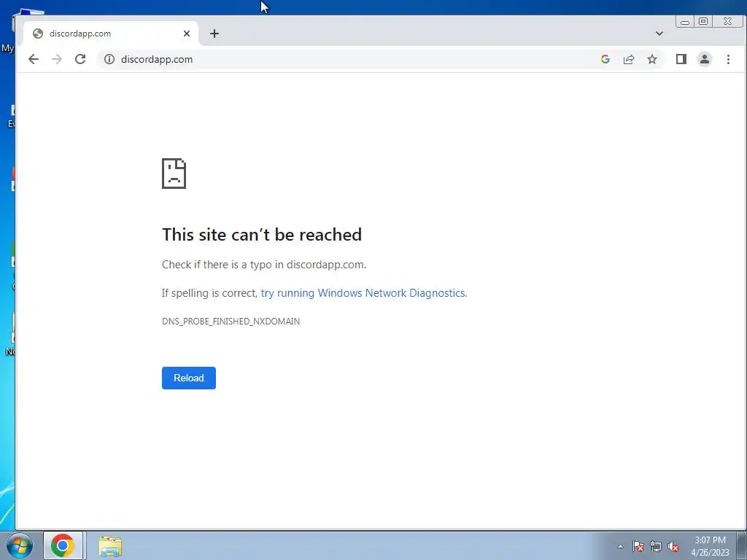Open the try running Windows Network Diagnostics link
Viewport: 747px width, 560px height.
click(363, 293)
